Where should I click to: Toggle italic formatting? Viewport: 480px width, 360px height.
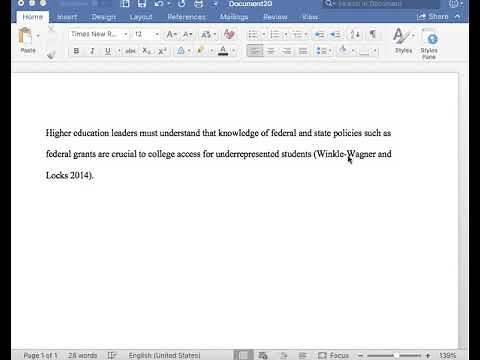click(x=92, y=51)
